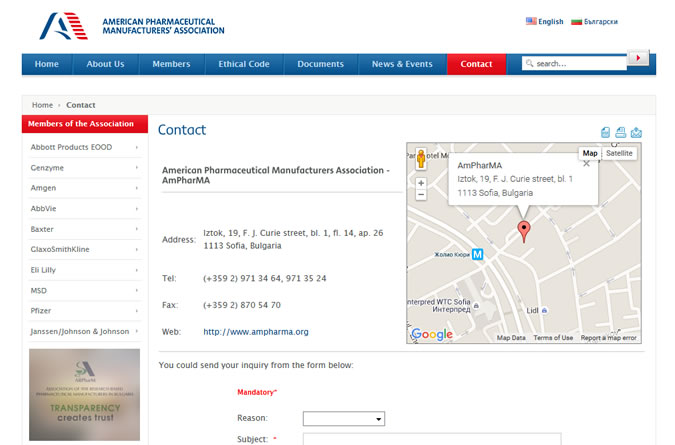
Task: Switch language to Български flag
Action: pos(576,22)
